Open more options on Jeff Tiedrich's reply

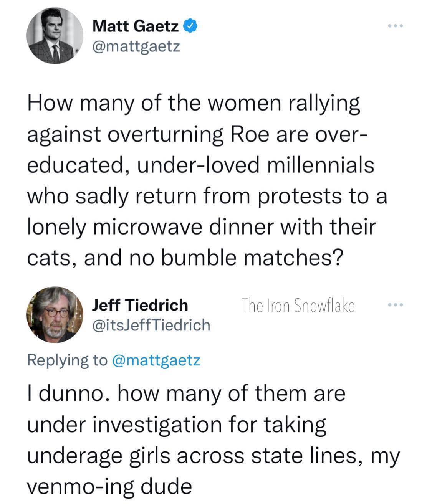pyautogui.click(x=395, y=306)
